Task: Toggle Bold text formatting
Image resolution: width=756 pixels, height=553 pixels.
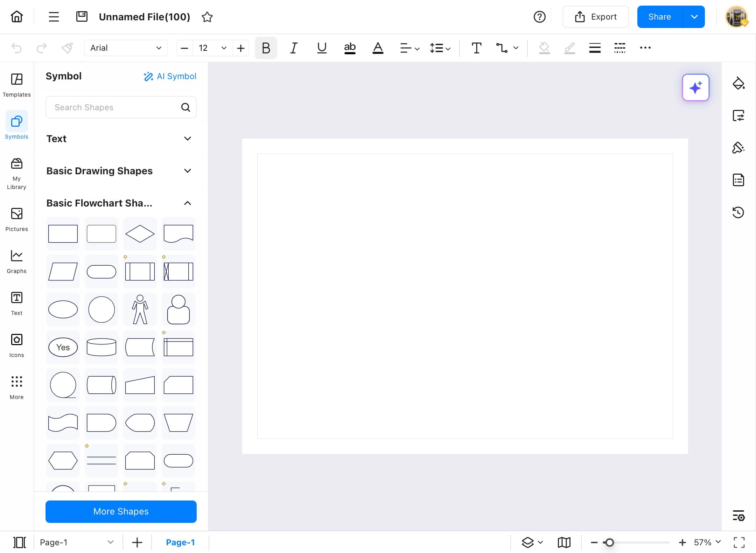Action: click(266, 48)
